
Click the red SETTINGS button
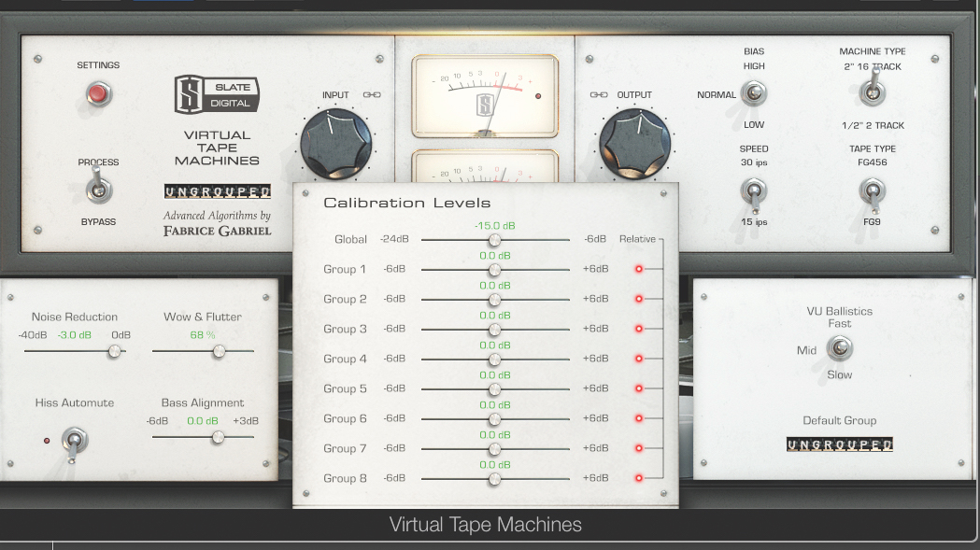tap(98, 93)
